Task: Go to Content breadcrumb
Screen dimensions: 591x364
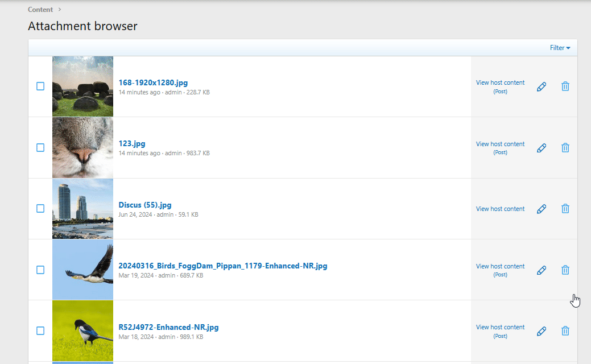Action: tap(40, 10)
